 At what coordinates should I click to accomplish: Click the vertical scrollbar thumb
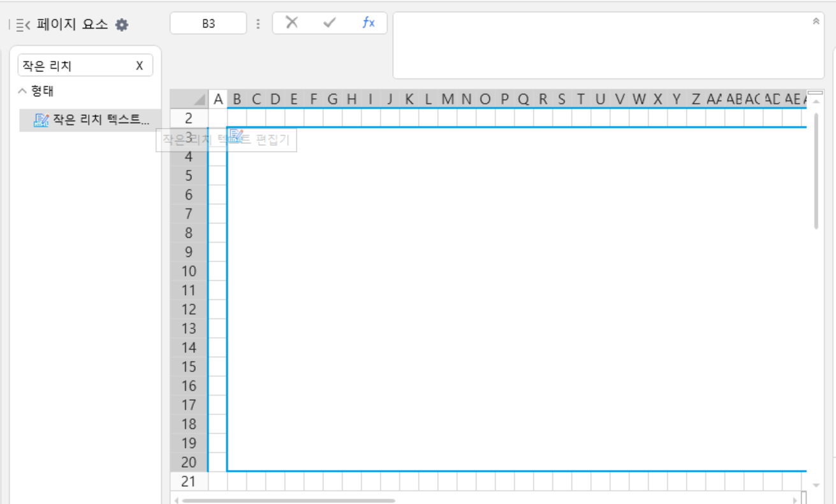[816, 171]
